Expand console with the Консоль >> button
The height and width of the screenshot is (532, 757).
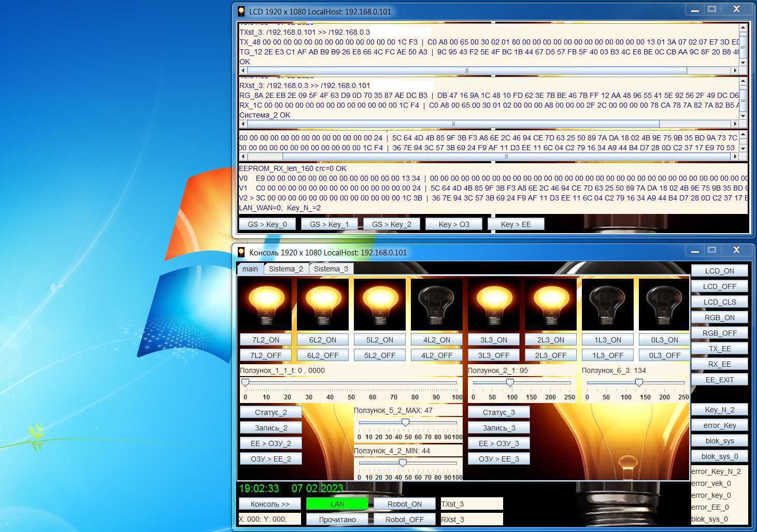tap(270, 504)
